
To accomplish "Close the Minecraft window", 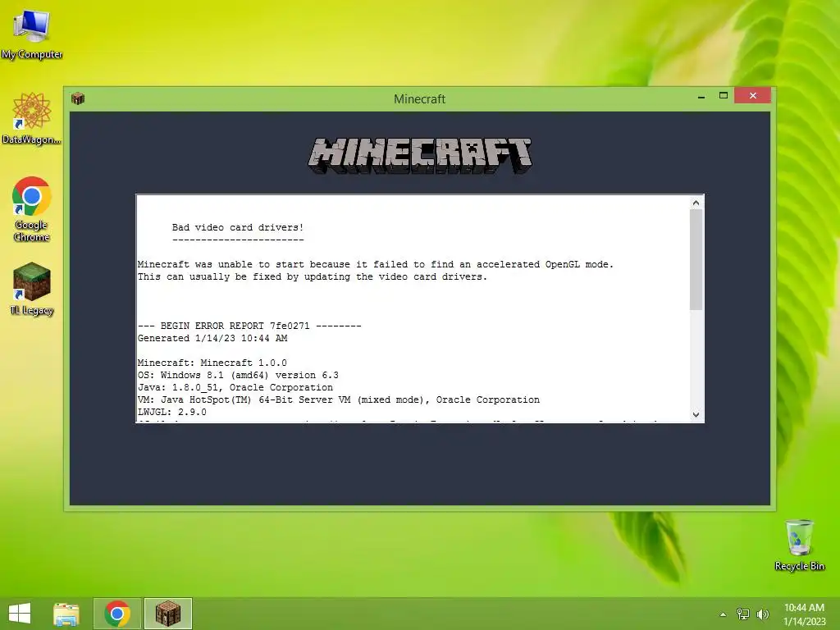I will click(753, 95).
